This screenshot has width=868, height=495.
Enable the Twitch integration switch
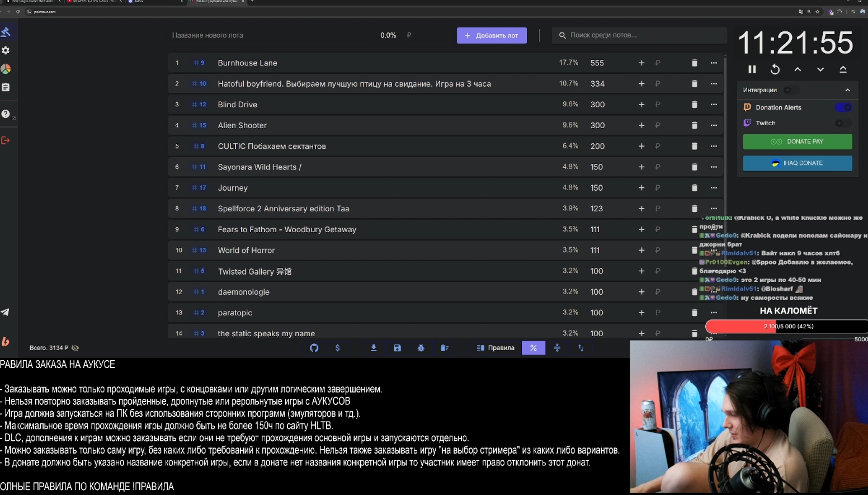click(843, 123)
